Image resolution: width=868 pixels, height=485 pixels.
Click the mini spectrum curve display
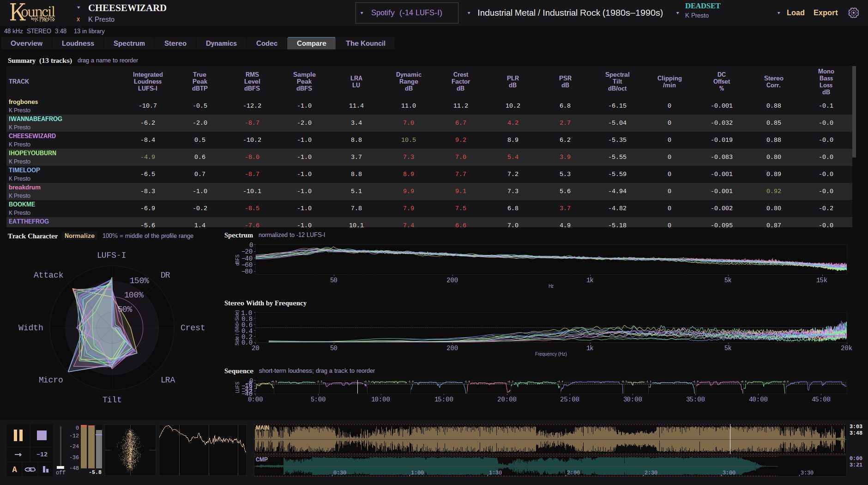tap(203, 450)
